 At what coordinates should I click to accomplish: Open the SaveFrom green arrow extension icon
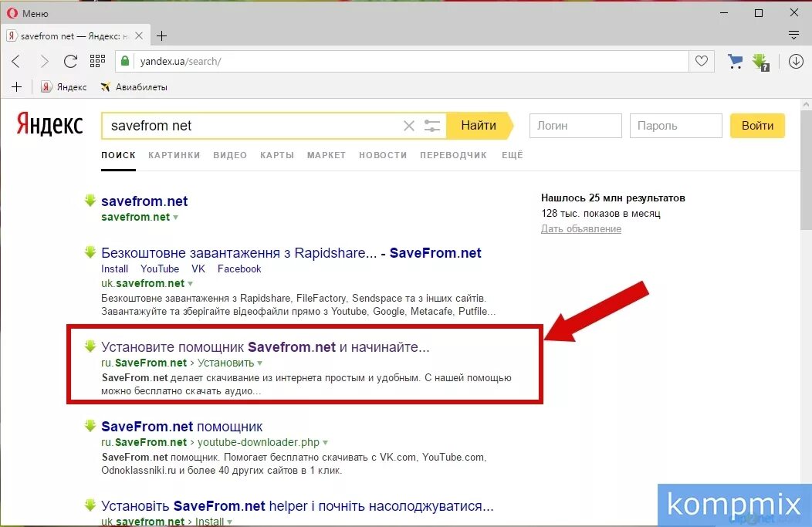tap(761, 62)
